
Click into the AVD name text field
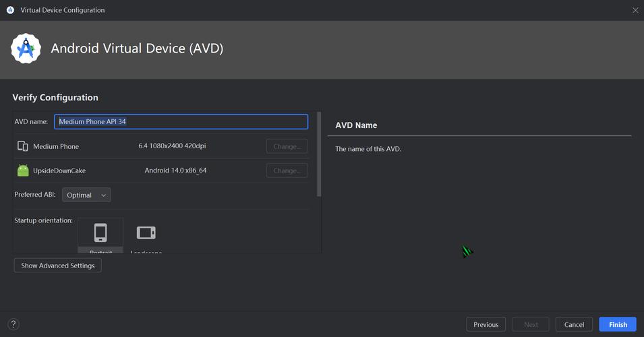(x=181, y=122)
